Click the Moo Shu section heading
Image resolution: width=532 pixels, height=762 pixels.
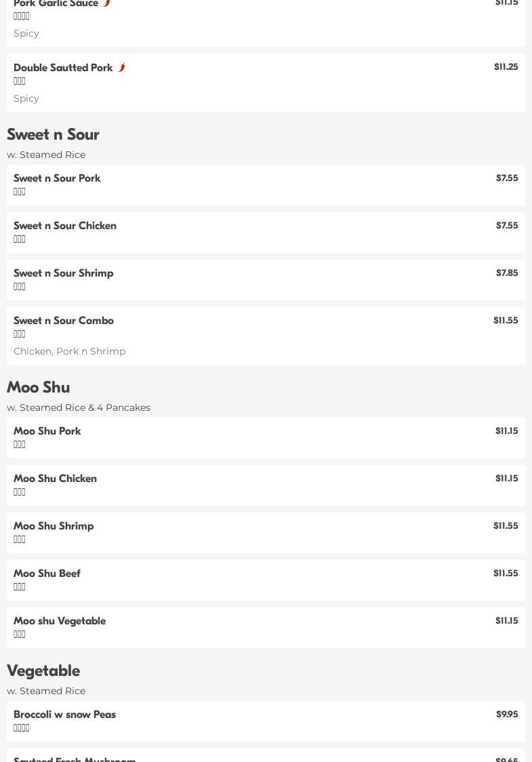[38, 387]
